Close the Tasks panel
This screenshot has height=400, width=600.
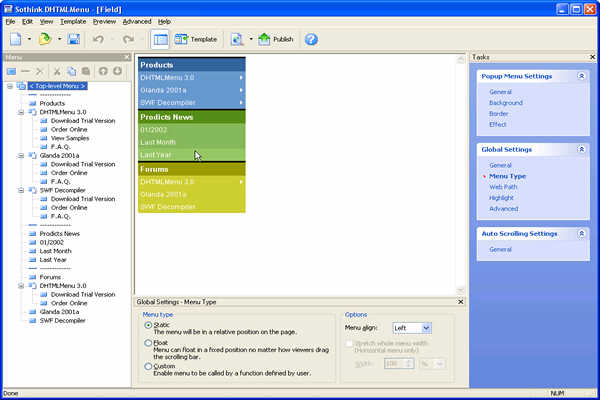coord(593,57)
